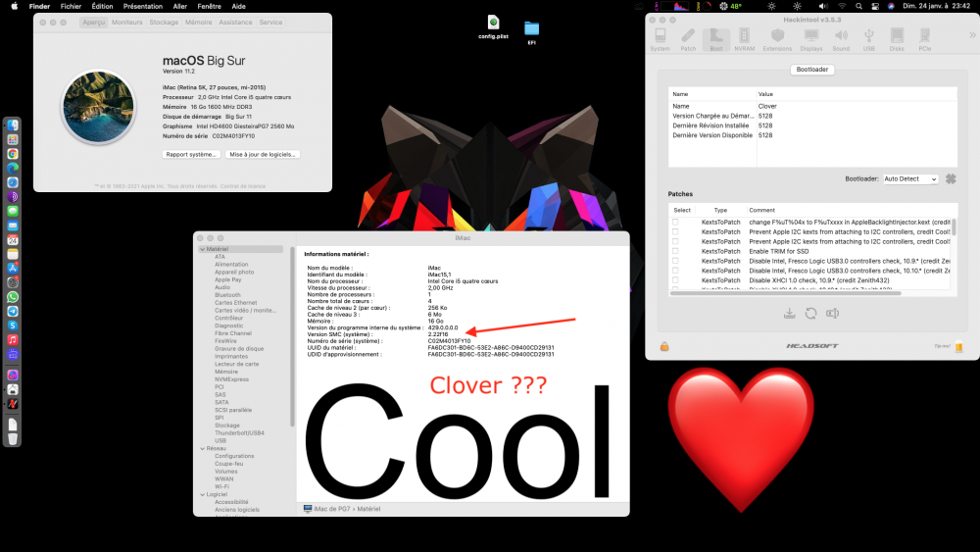The image size is (980, 552).
Task: Select Bluetooth in system report sidebar
Action: coord(227,295)
